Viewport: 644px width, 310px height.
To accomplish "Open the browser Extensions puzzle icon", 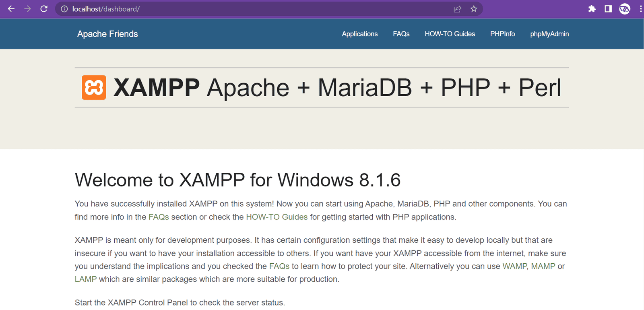I will click(x=592, y=9).
